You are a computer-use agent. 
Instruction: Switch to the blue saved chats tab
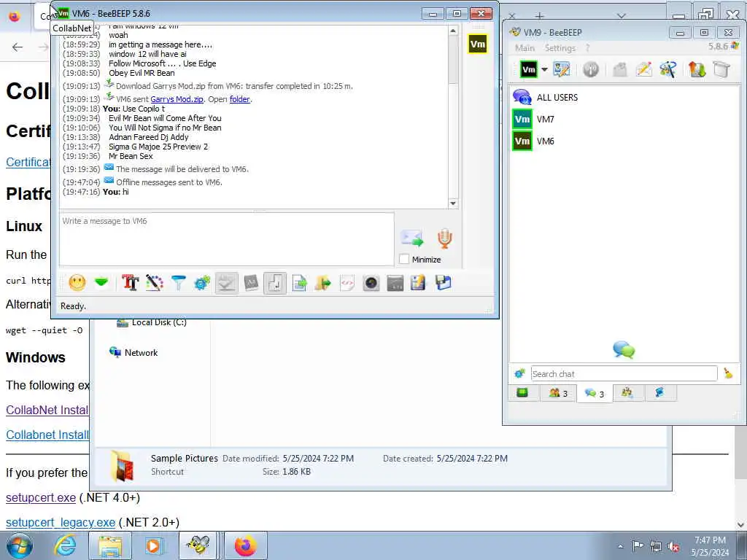point(659,393)
